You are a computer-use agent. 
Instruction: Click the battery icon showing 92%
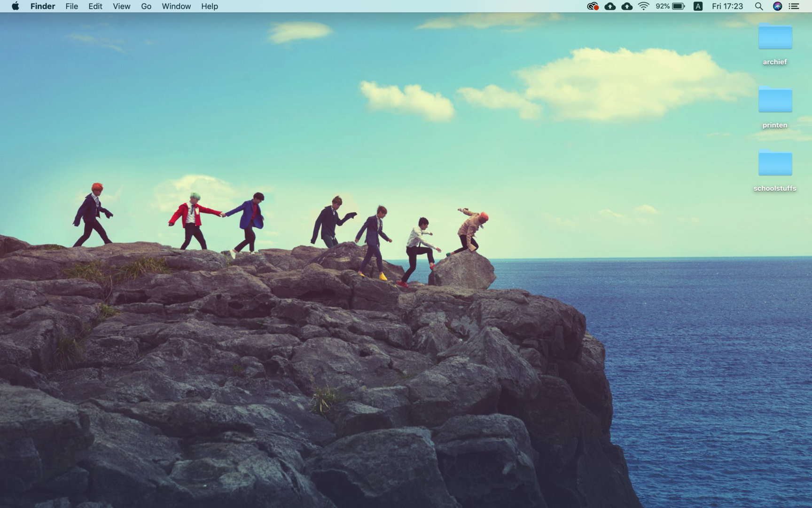tap(678, 6)
